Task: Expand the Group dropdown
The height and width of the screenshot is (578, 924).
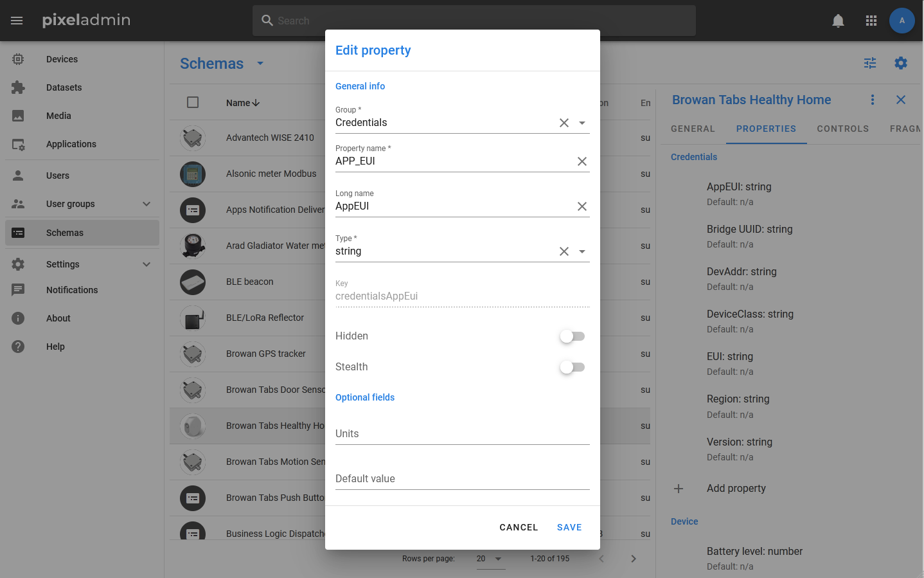Action: coord(582,123)
